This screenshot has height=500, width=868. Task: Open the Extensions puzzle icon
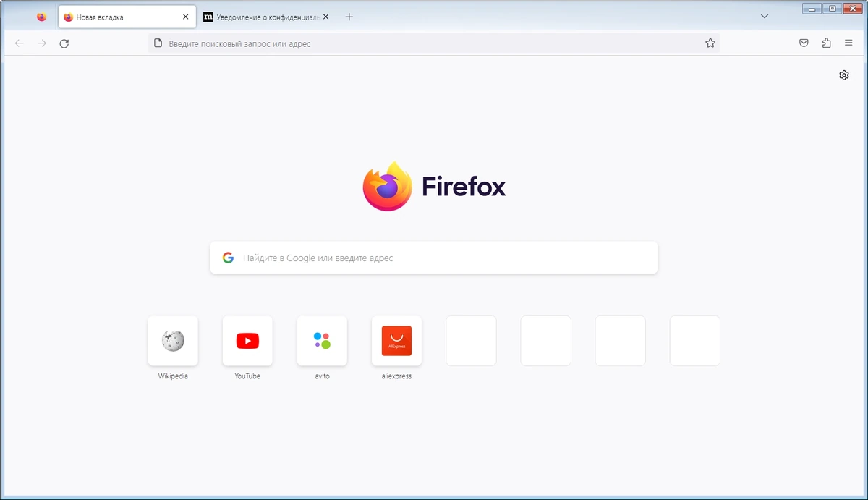(x=826, y=43)
